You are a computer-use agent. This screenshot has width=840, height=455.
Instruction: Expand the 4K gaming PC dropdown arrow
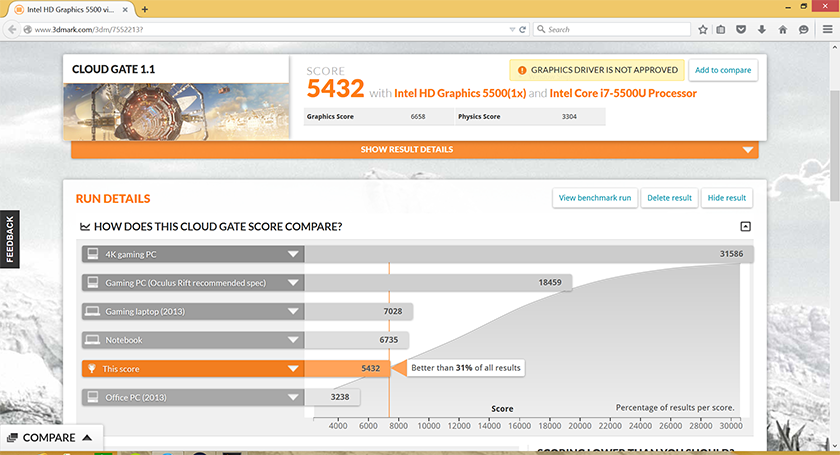(292, 254)
